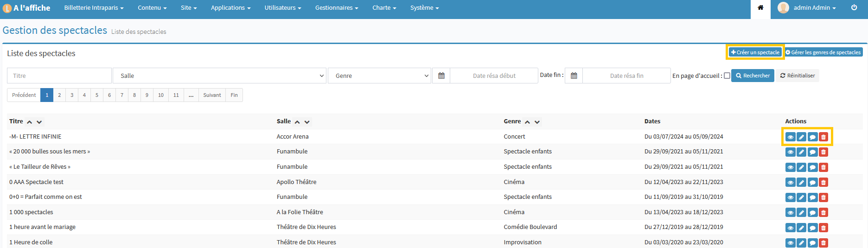Click the power logout icon
Screen dimensions: 868x248
click(x=854, y=8)
